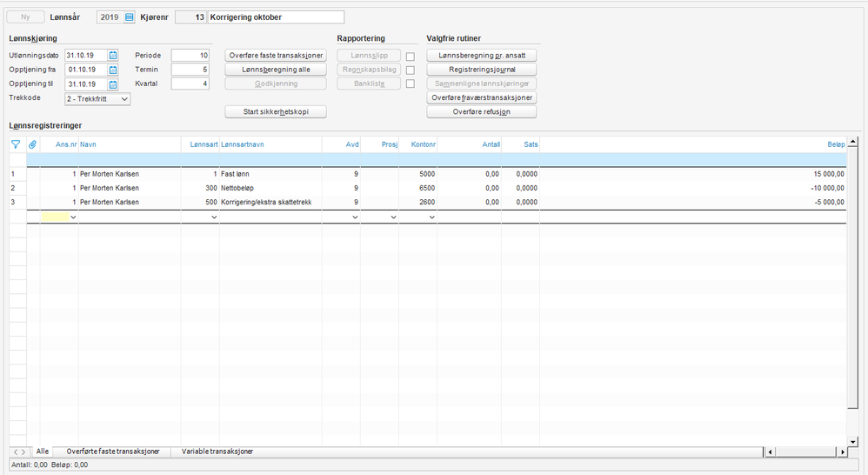Click the paperclip attachment column icon

[33, 144]
